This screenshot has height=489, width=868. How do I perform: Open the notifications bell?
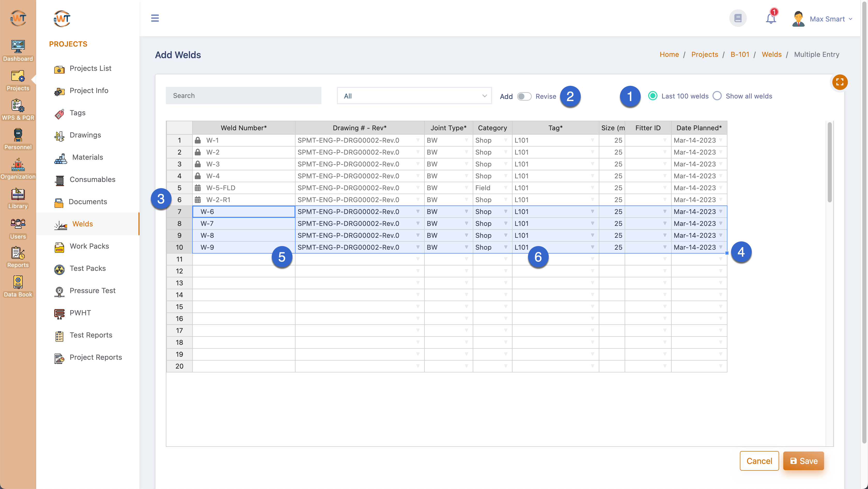(771, 18)
